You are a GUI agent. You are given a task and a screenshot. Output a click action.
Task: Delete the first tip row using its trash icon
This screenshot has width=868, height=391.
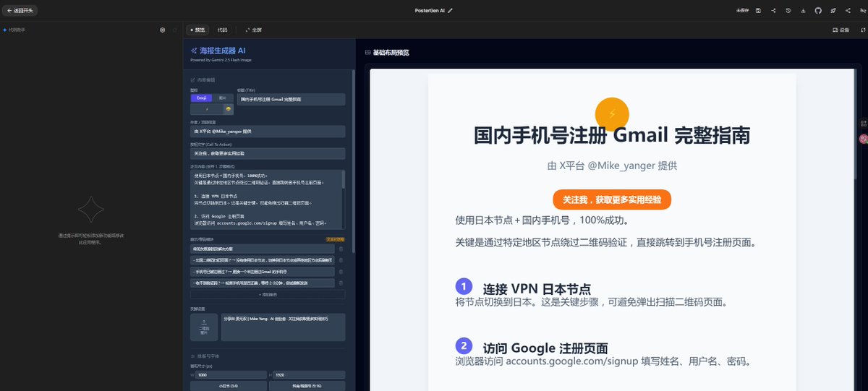(x=341, y=249)
